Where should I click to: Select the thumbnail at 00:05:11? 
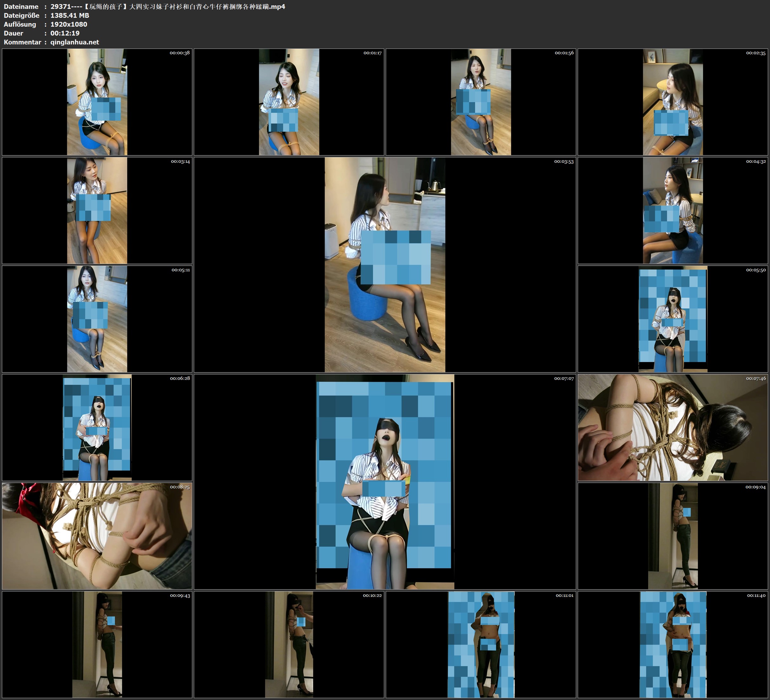click(97, 319)
